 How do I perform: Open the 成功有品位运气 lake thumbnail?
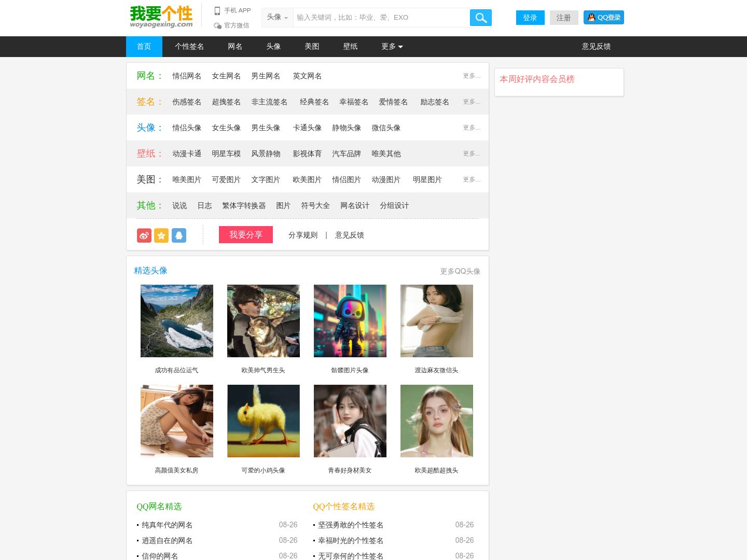click(x=177, y=321)
